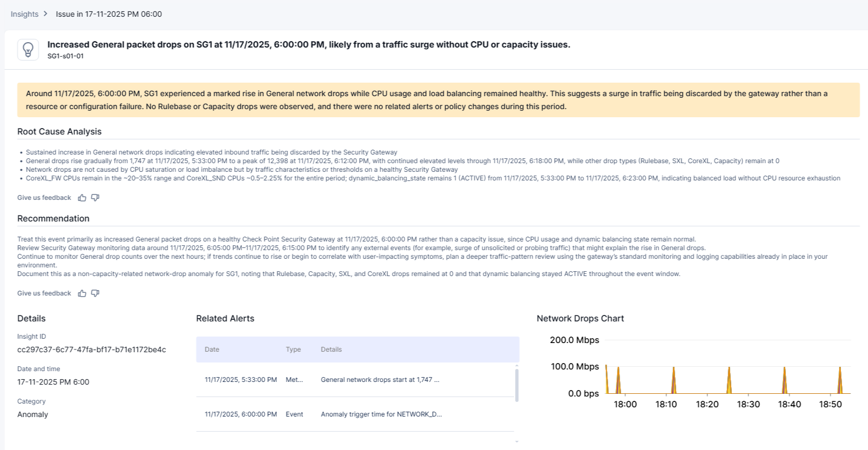Open the 6:00:00 PM Event alert row

tap(355, 414)
